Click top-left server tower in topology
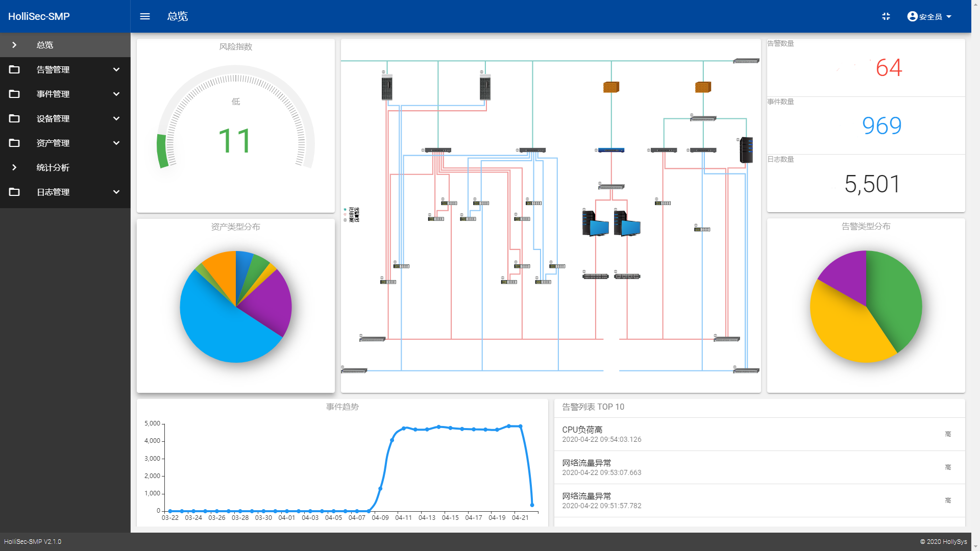This screenshot has height=551, width=980. tap(387, 87)
